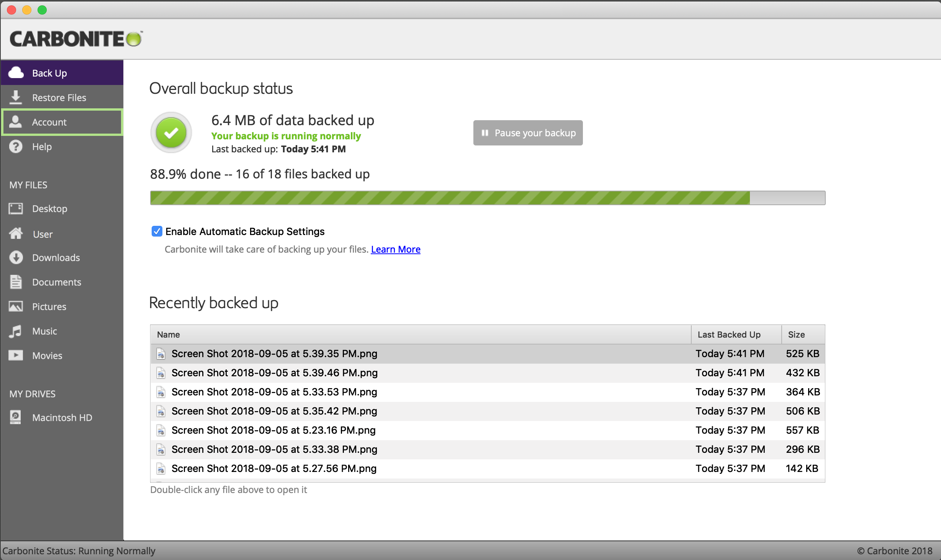Click the Back Up cloud icon
This screenshot has height=560, width=941.
pyautogui.click(x=16, y=72)
